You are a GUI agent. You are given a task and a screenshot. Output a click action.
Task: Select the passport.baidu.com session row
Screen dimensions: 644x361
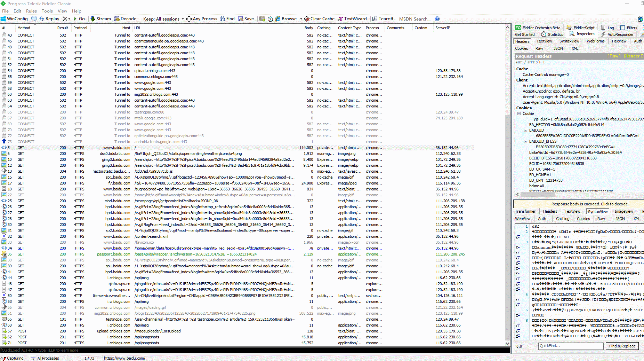(238, 254)
